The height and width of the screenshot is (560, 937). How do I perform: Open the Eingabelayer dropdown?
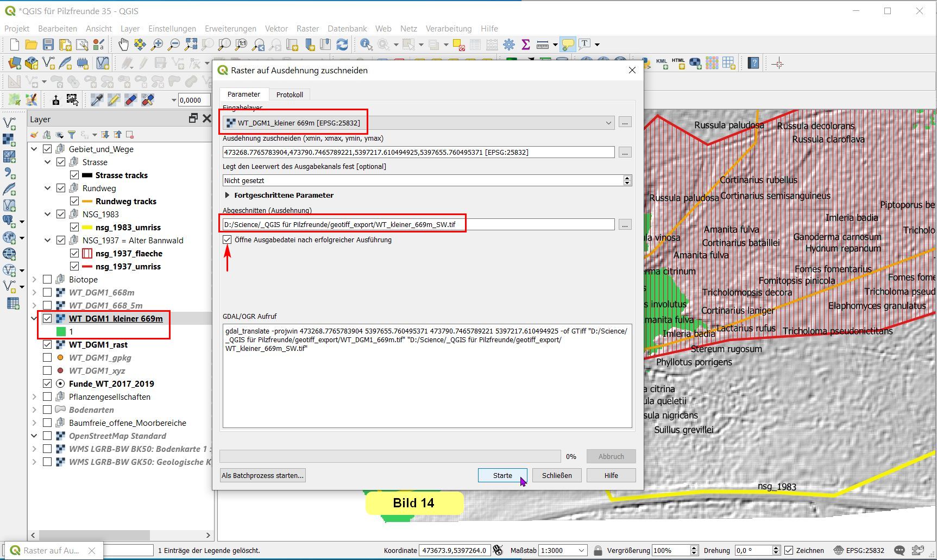608,123
